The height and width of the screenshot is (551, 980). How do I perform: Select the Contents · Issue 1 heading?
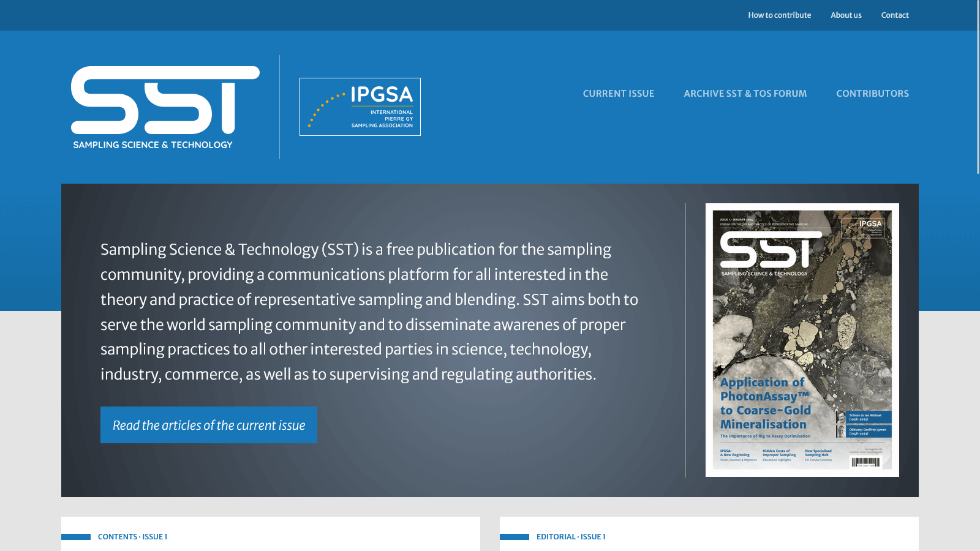[132, 537]
